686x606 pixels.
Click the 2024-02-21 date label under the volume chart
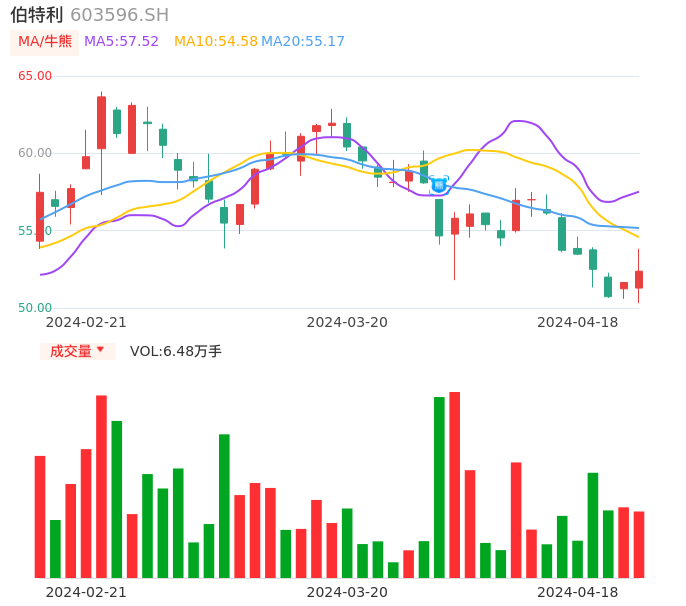86,592
